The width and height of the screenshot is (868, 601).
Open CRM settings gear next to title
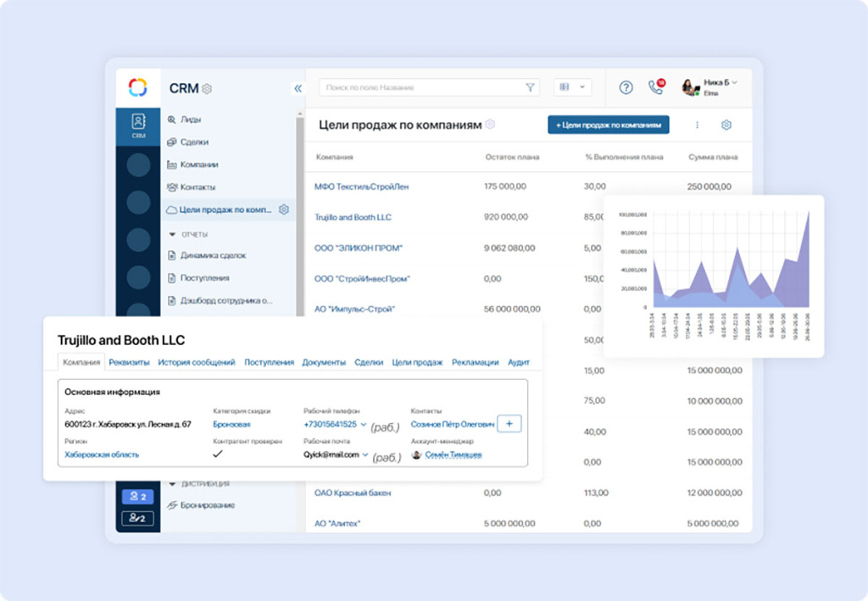[x=208, y=89]
